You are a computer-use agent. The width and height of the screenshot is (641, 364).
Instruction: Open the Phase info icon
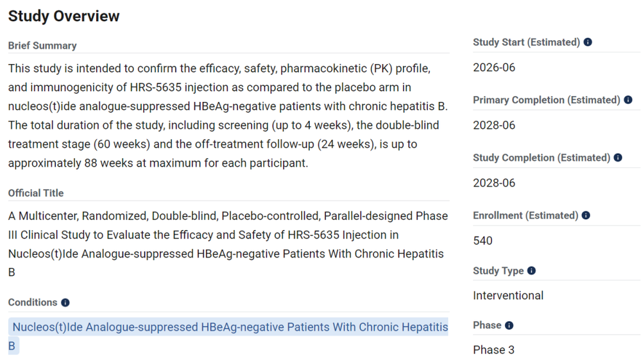pos(509,326)
